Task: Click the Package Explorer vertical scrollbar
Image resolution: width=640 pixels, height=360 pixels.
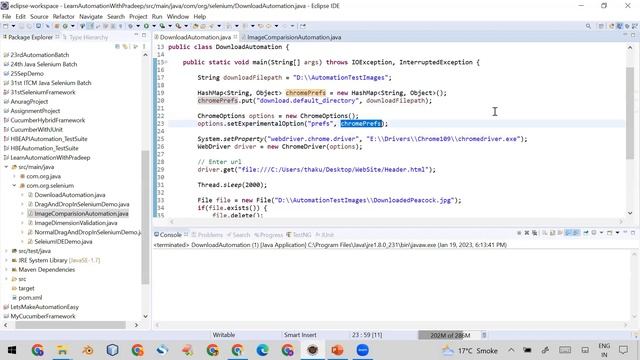Action: click(145, 216)
